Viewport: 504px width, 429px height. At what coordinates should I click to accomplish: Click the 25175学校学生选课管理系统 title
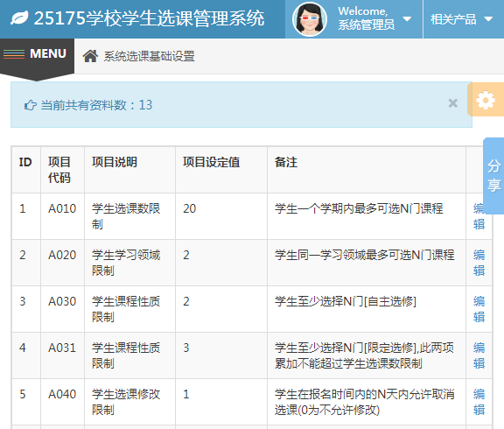pos(149,18)
